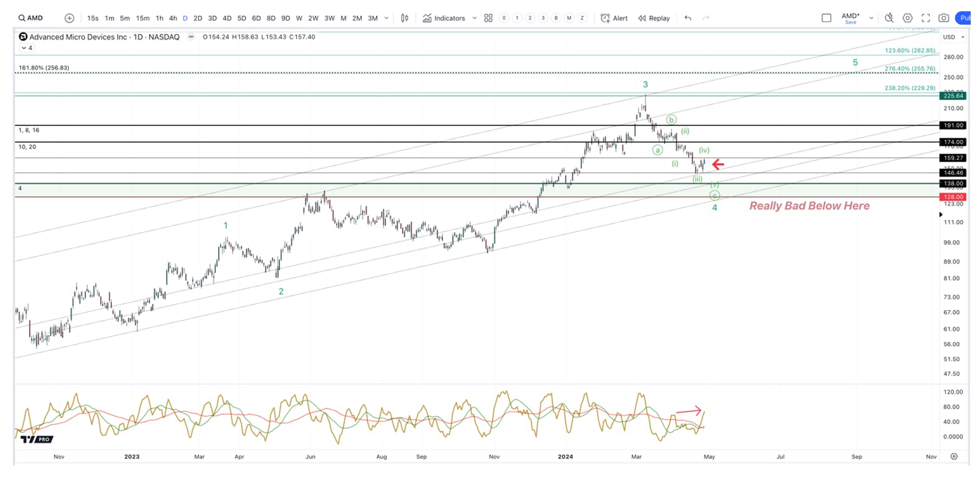Click the compare or add symbol plus icon
Screen dimensions: 980x479
(x=69, y=18)
